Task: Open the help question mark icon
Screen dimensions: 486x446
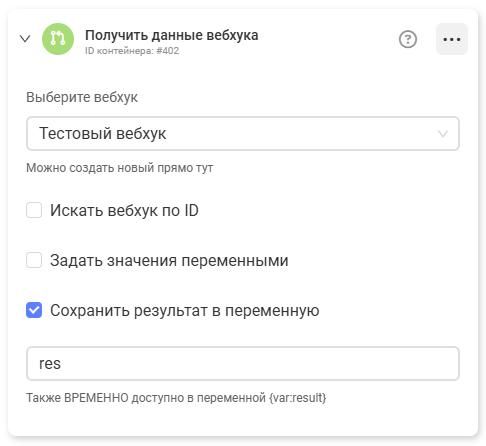Action: click(x=408, y=39)
